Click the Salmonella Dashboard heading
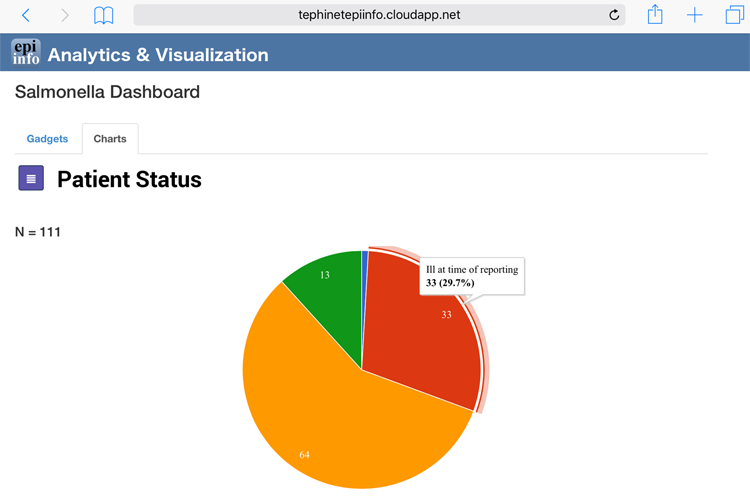Viewport: 750px width, 504px height. coord(107,92)
